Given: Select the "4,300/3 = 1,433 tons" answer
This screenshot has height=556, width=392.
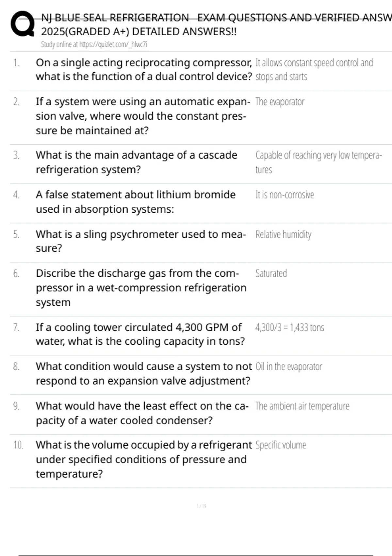Looking at the screenshot, I should tap(289, 327).
